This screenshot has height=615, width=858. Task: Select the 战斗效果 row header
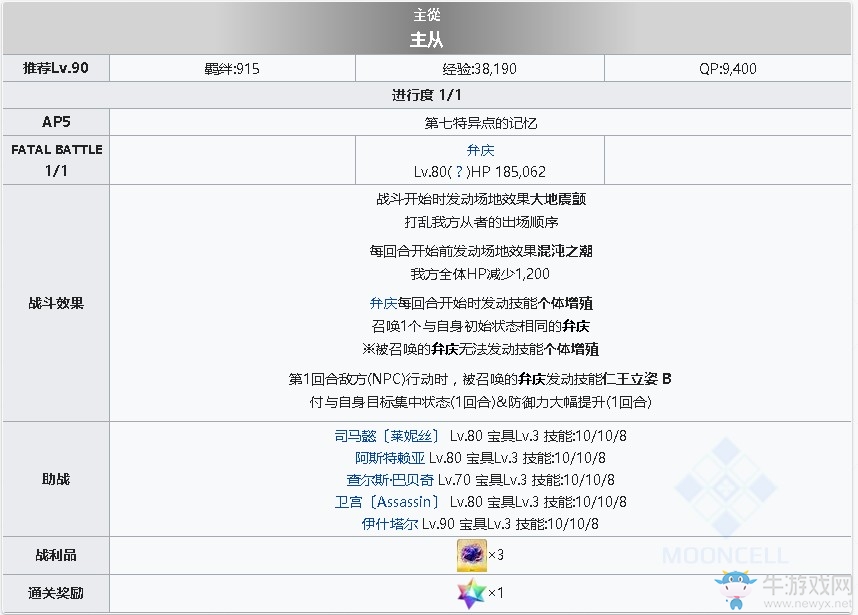[56, 303]
